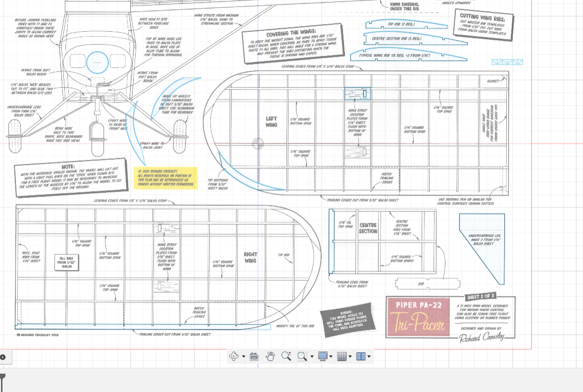
Task: Open the Zoom Window options arrow
Action: (x=312, y=357)
